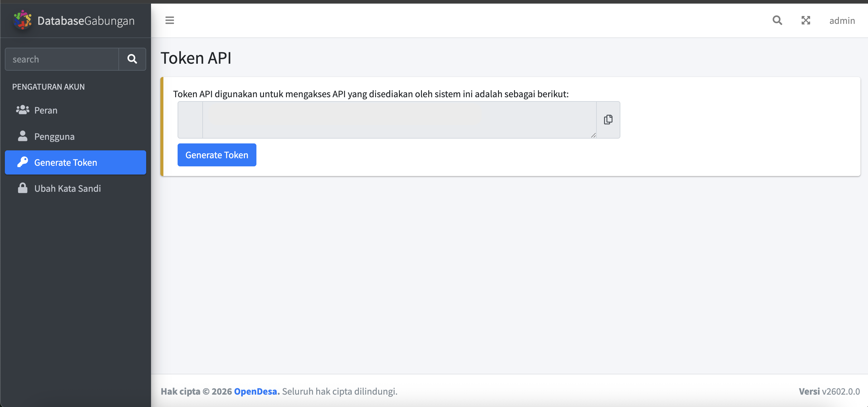This screenshot has width=868, height=407.
Task: Click the Pengguna person icon
Action: [23, 136]
